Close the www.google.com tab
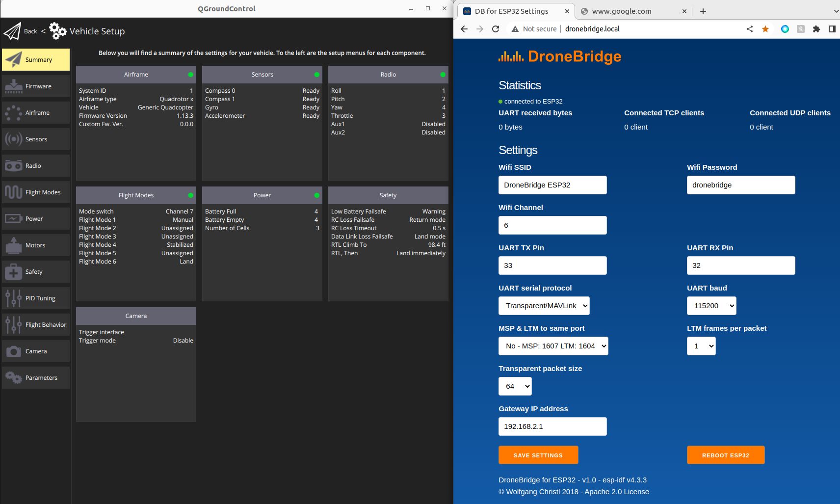This screenshot has width=840, height=504. (684, 11)
